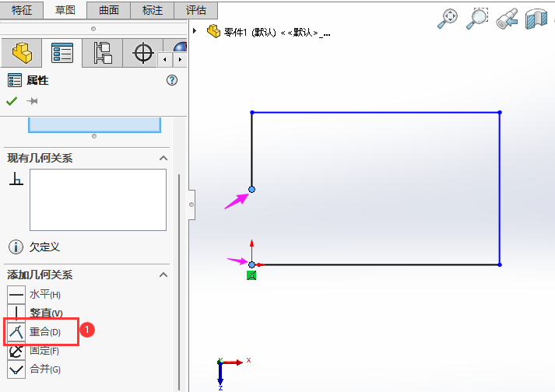Confirm properties with the green checkmark

click(x=12, y=102)
